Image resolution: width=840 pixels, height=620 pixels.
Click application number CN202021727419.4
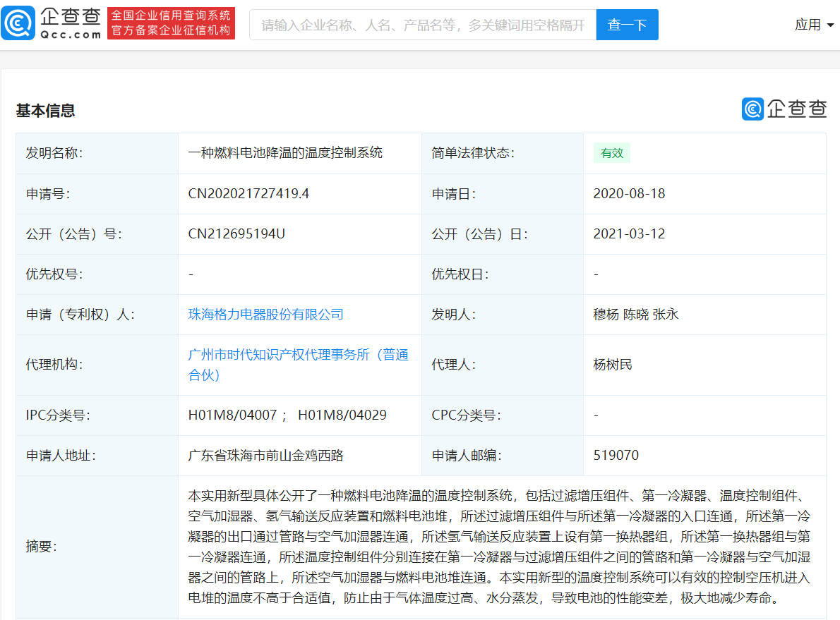coord(248,194)
